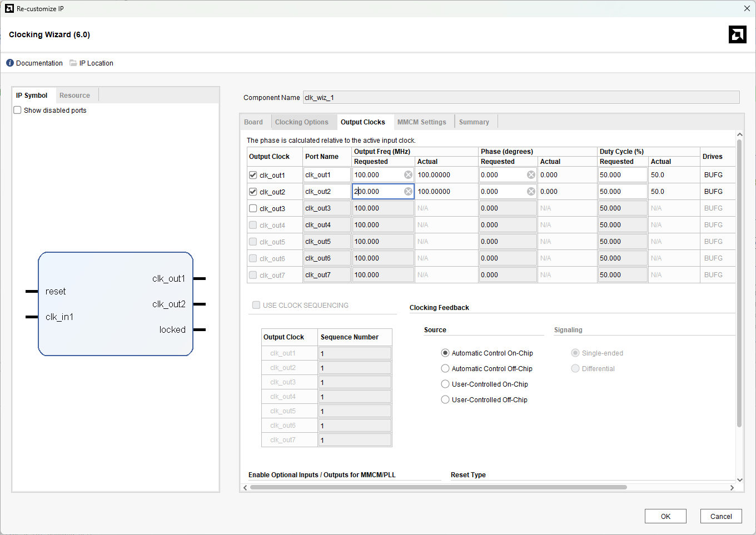
Task: Click the clk_out1 port name field
Action: coord(327,175)
